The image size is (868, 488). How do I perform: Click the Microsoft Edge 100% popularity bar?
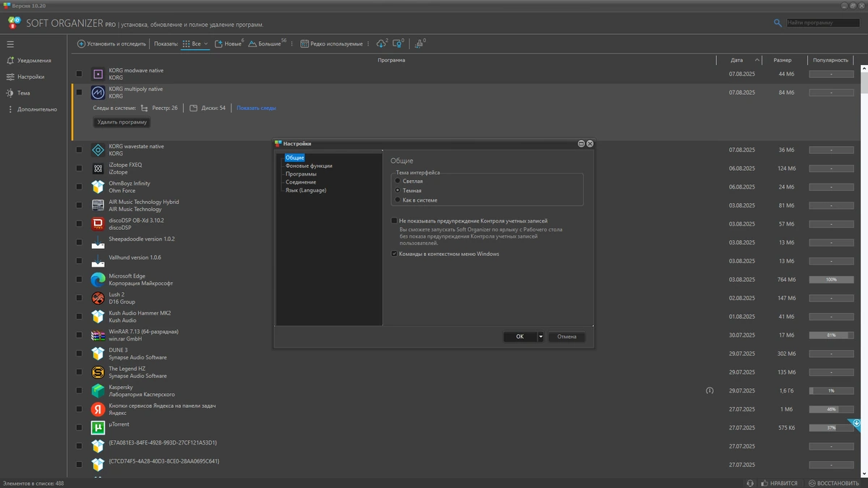click(x=831, y=280)
